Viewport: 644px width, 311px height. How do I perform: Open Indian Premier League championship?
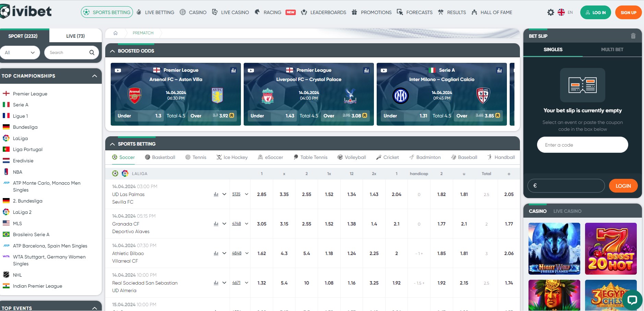[37, 286]
